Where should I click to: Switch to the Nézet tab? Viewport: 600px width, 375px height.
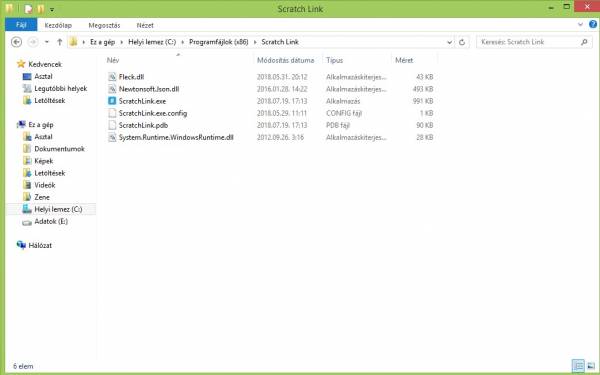(x=145, y=25)
